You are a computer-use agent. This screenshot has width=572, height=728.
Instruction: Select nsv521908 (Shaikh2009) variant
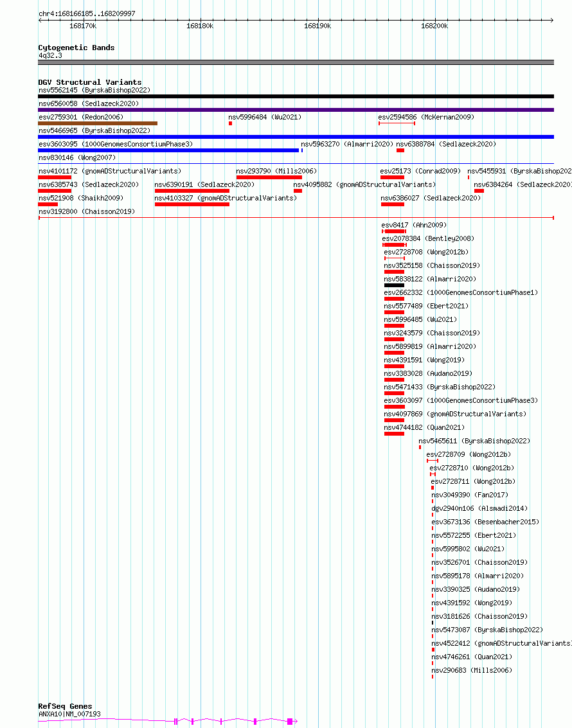[81, 198]
